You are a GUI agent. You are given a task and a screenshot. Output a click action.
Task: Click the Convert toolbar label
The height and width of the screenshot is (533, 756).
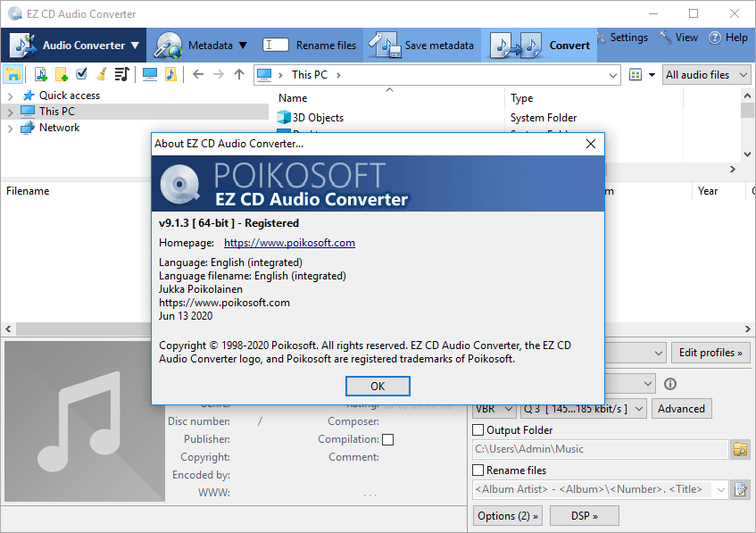[x=569, y=46]
